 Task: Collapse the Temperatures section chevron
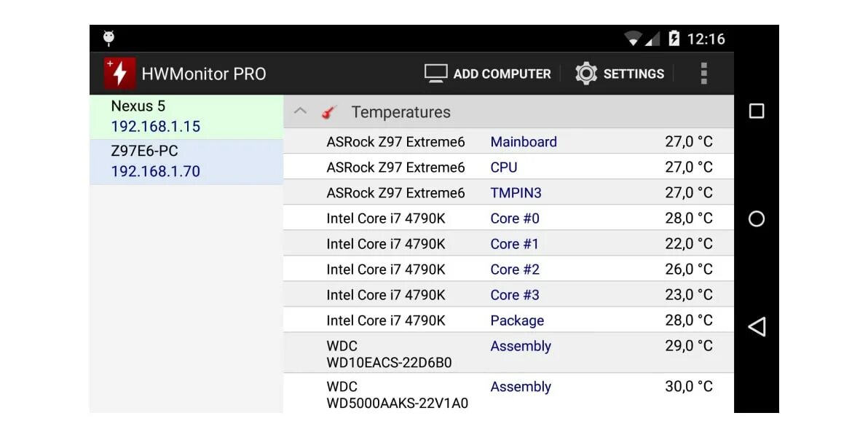coord(300,111)
